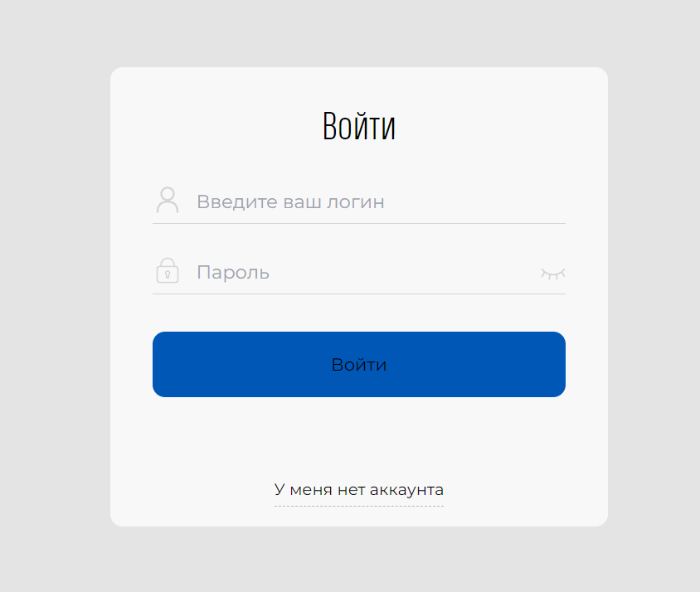
Task: Open the «У меня нет аккаунта» link
Action: [359, 490]
